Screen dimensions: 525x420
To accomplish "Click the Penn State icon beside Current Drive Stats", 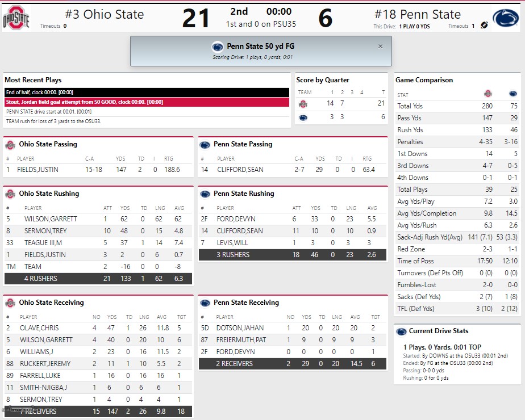I will coord(402,331).
